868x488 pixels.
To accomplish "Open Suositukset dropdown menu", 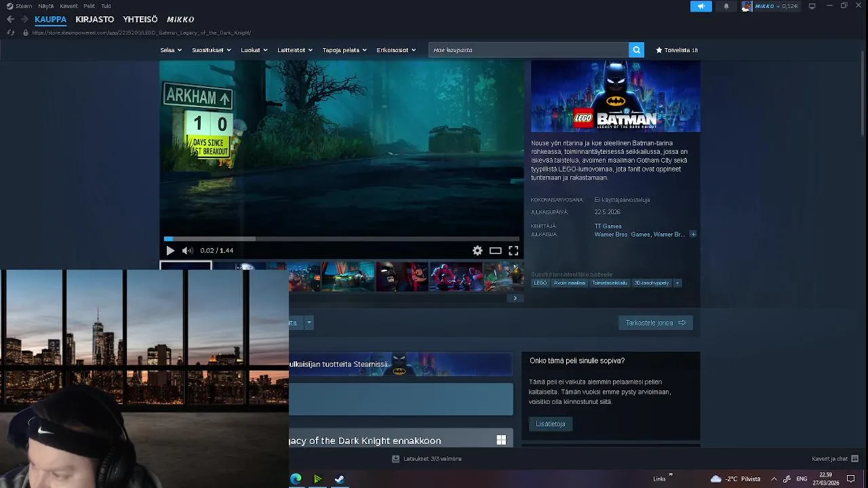I will click(212, 50).
